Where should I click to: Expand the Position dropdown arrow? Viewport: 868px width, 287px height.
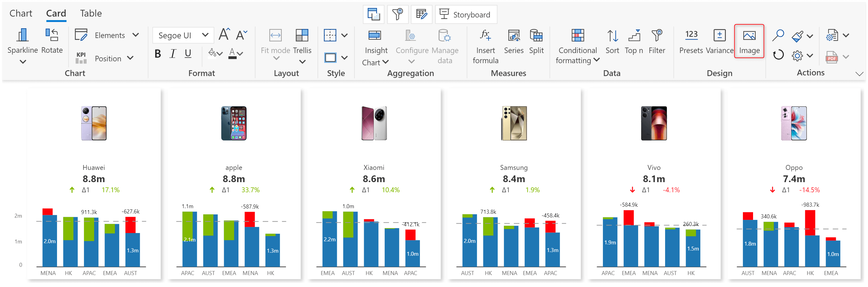130,58
